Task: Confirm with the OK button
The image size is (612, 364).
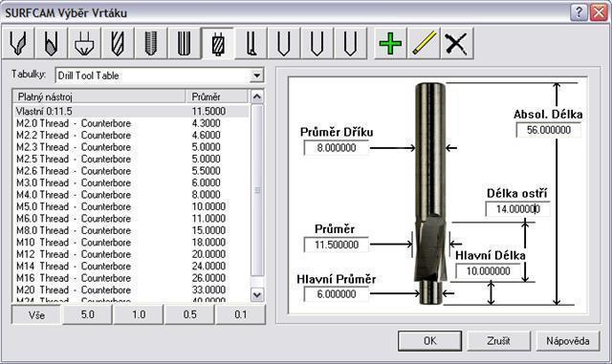Action: (429, 341)
